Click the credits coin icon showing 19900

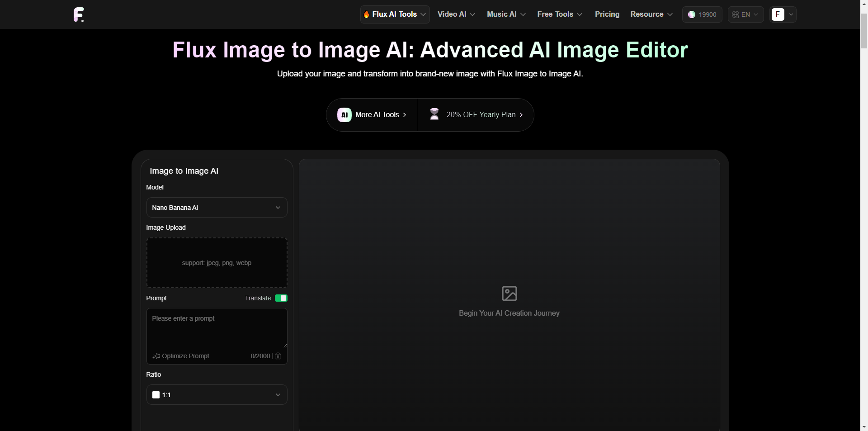tap(691, 14)
